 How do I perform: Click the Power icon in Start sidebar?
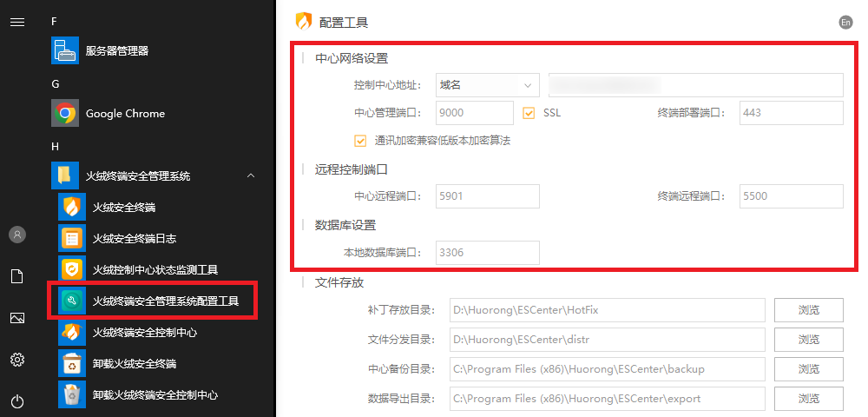pos(17,401)
